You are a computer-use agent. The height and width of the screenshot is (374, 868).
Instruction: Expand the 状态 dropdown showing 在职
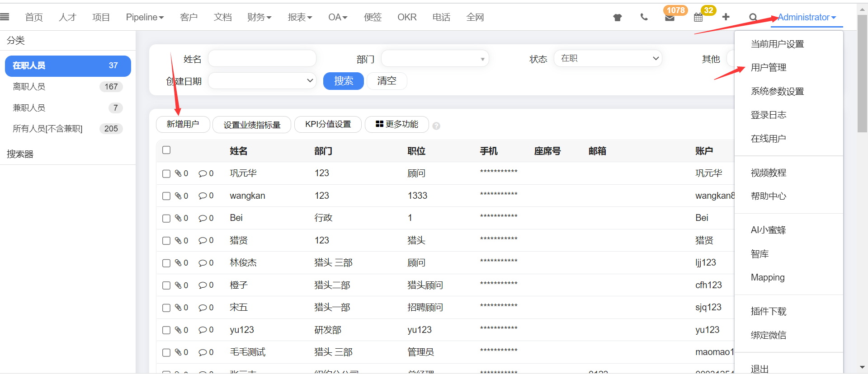click(608, 59)
